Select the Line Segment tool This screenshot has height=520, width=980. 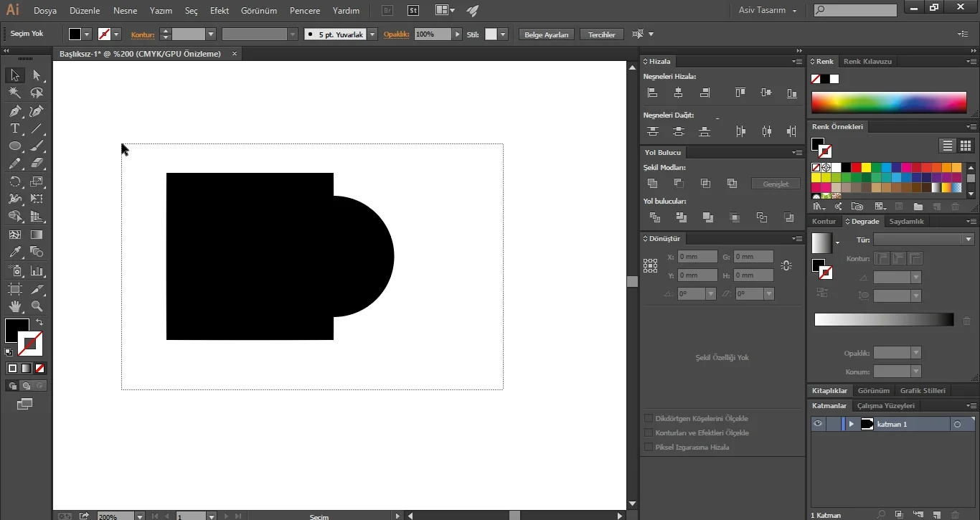coord(37,129)
